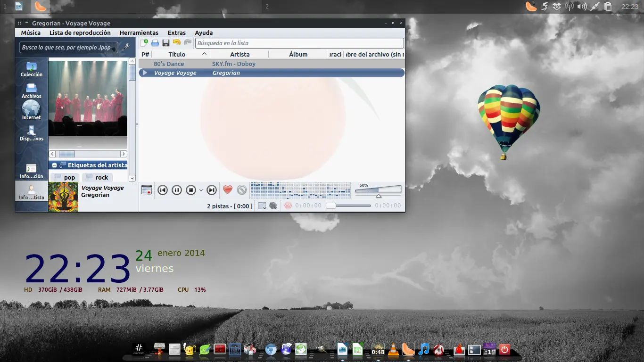Create a new playlist with plus icon
644x362 pixels.
(x=145, y=43)
